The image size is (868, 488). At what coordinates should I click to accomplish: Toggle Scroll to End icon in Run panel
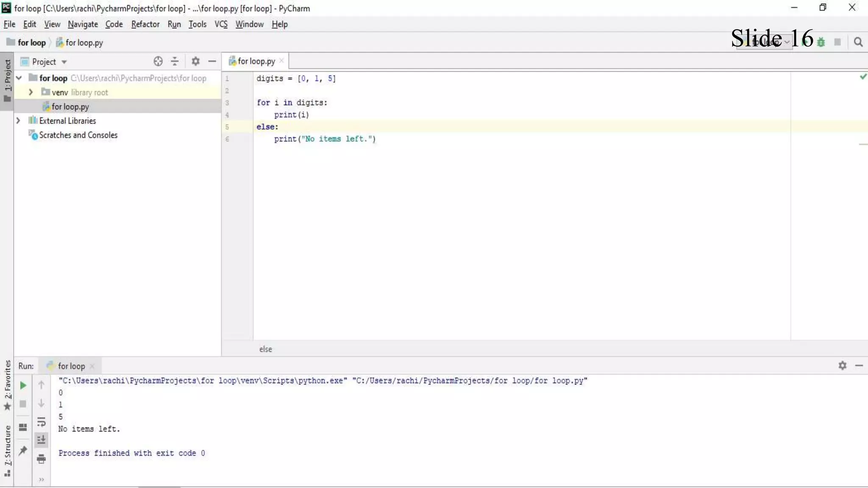41,440
